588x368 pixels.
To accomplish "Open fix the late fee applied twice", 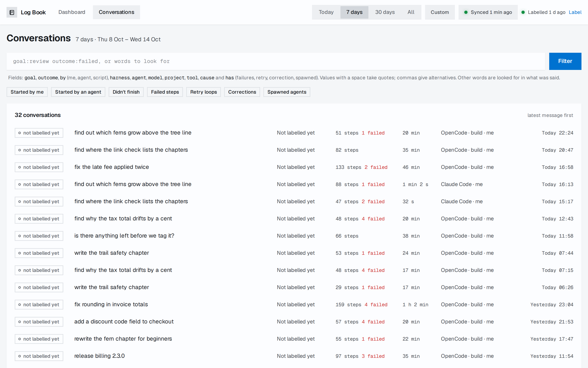I will tap(294, 167).
